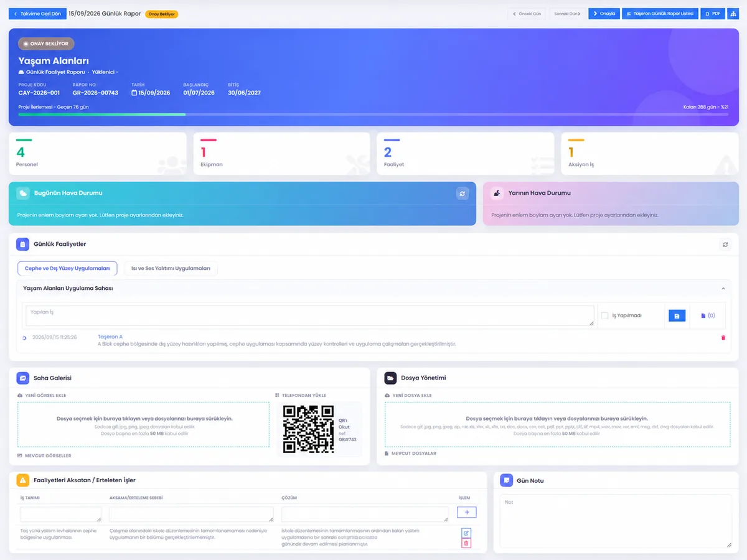Image resolution: width=747 pixels, height=560 pixels.
Task: Click the İş Tanımı input field
Action: 61,514
